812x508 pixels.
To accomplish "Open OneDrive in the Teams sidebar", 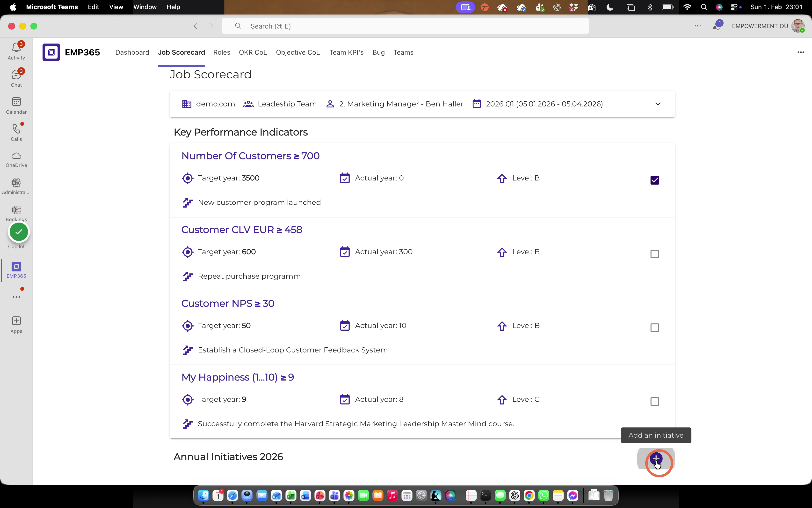I will [16, 160].
